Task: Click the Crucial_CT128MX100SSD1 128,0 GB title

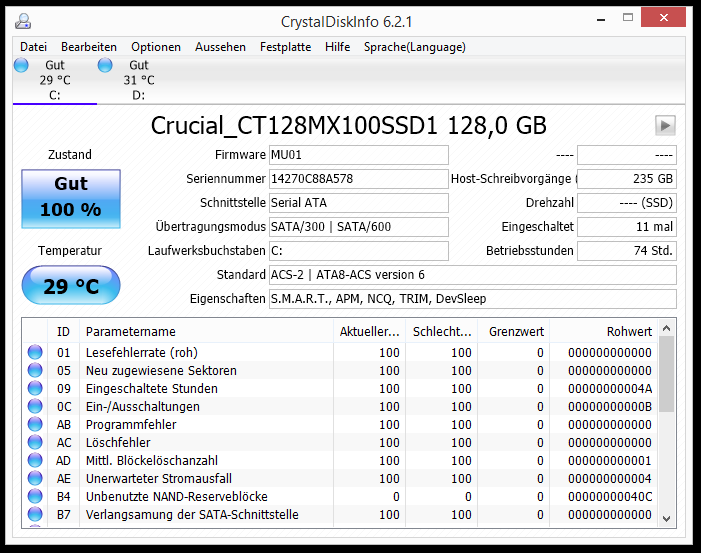Action: click(x=348, y=125)
